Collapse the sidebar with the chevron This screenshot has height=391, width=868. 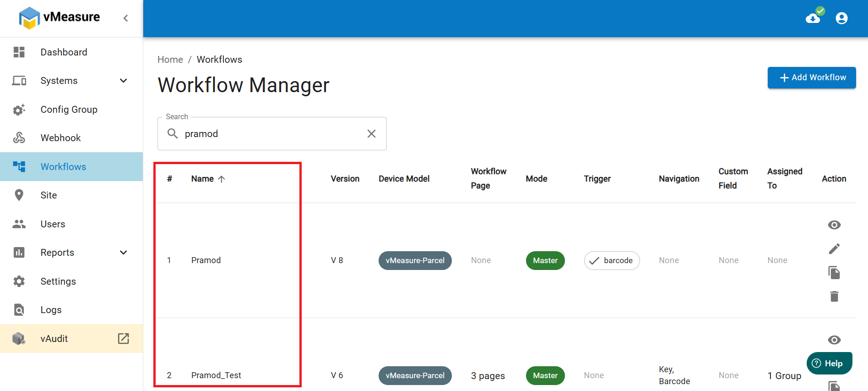[125, 18]
